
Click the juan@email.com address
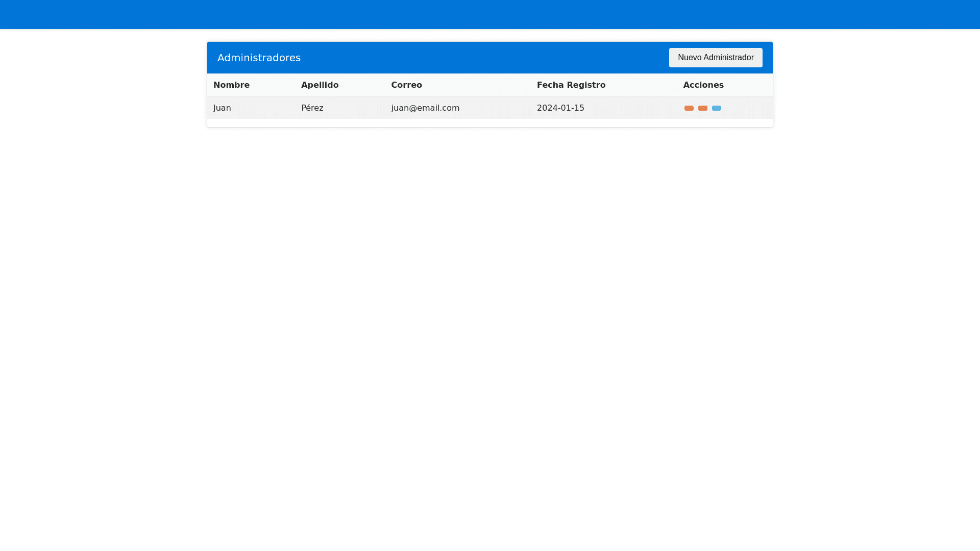tap(425, 108)
